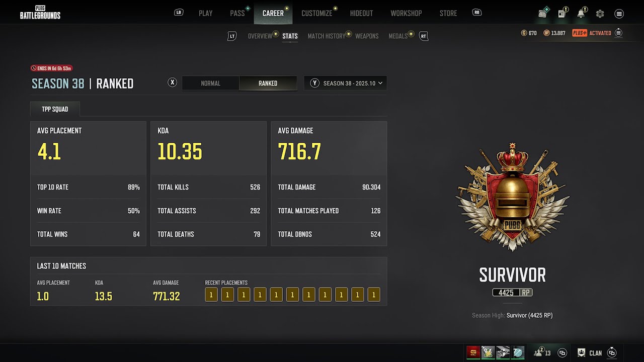Open the news feed icon
644x362 pixels.
pyautogui.click(x=562, y=14)
